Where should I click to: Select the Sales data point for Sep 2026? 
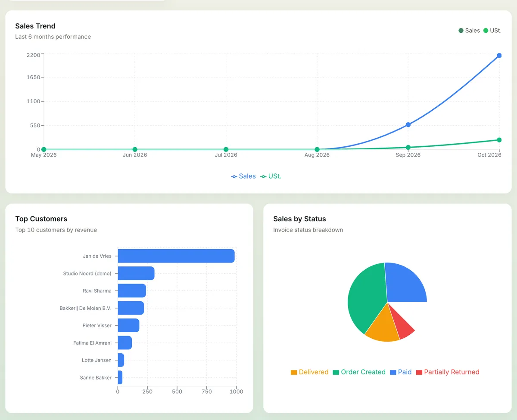(x=408, y=125)
